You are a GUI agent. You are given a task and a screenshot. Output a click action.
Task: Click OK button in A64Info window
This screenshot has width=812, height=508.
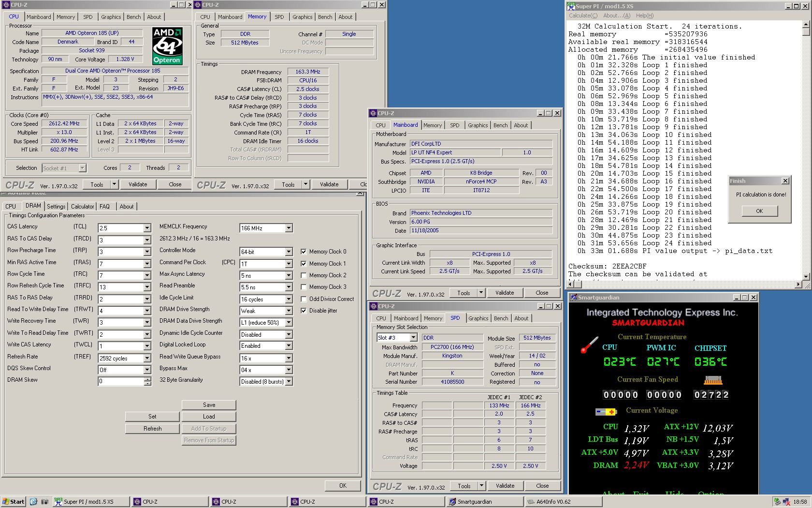click(343, 486)
